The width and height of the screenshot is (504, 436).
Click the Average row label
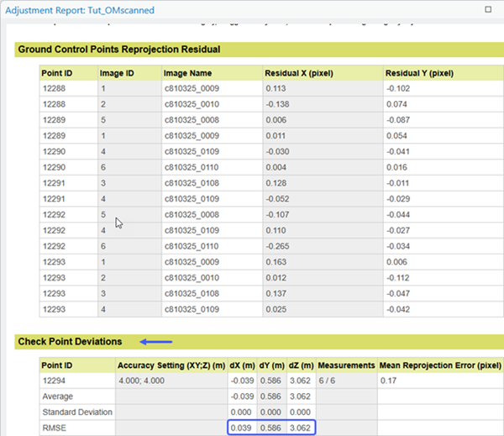pyautogui.click(x=57, y=397)
